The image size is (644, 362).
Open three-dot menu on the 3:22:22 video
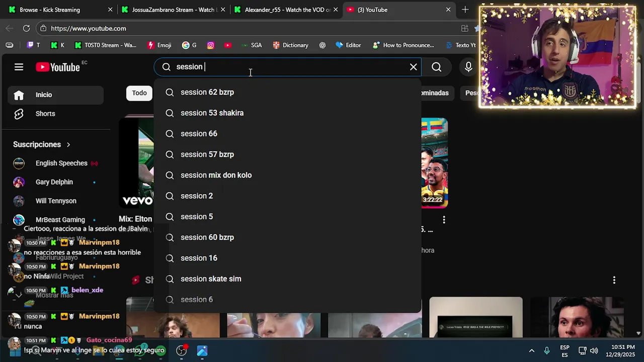[x=444, y=220]
